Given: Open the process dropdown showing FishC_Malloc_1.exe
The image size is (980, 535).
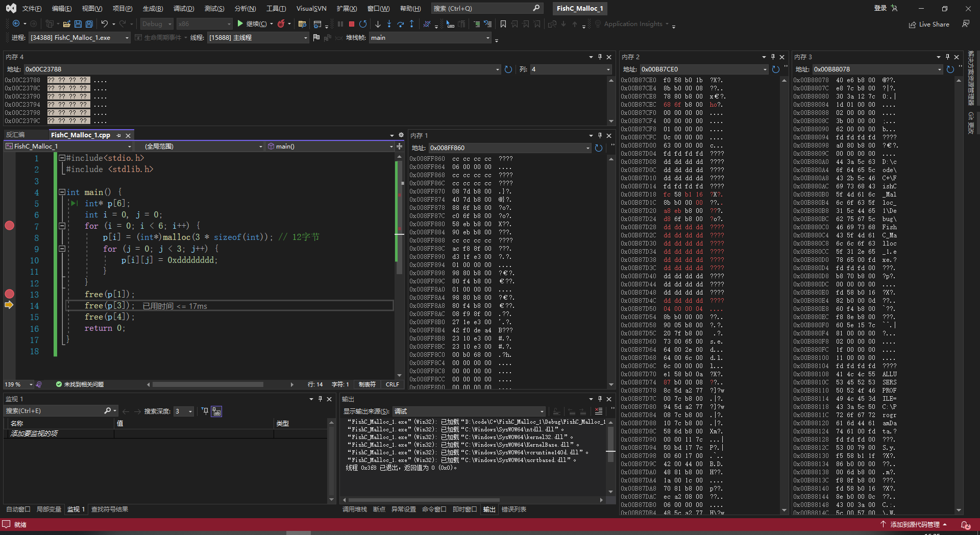Looking at the screenshot, I should (x=79, y=38).
